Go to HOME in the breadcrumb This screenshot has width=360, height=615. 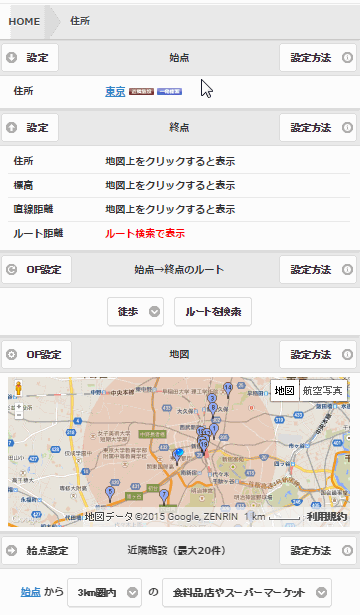click(x=24, y=21)
